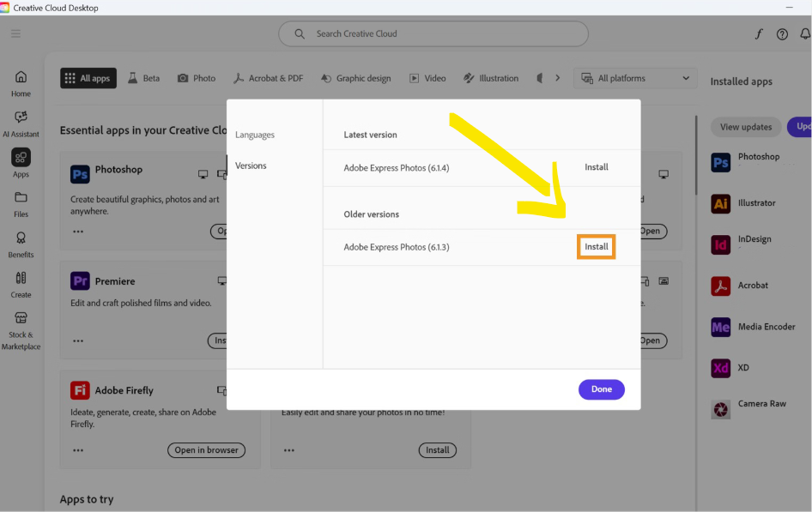Viewport: 812px width, 512px height.
Task: Select Languages in dialog sidebar
Action: (x=255, y=135)
